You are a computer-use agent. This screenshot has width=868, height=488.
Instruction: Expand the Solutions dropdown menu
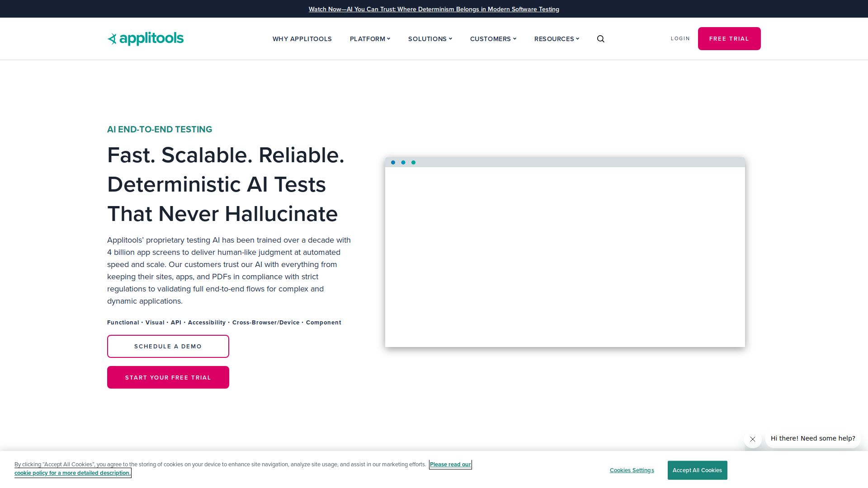(429, 39)
